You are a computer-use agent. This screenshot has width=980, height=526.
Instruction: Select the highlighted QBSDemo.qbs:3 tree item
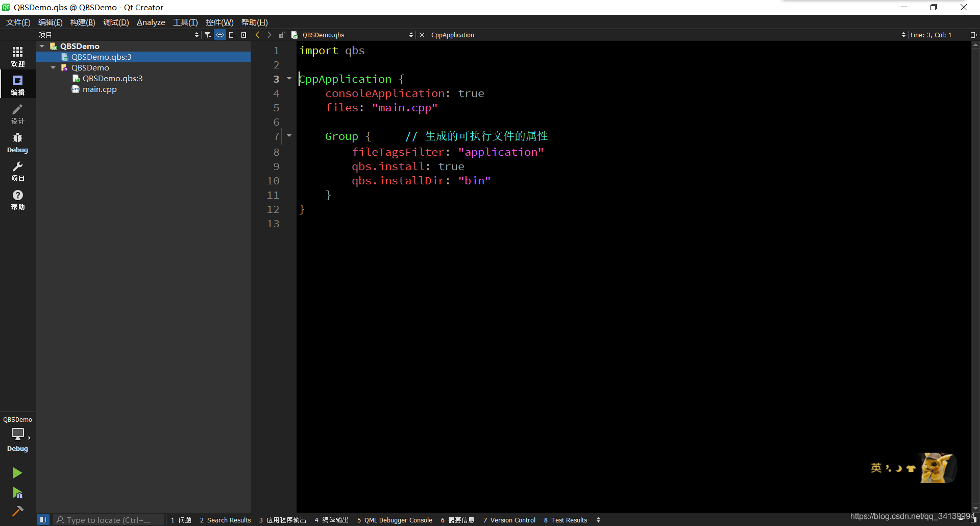(143, 57)
